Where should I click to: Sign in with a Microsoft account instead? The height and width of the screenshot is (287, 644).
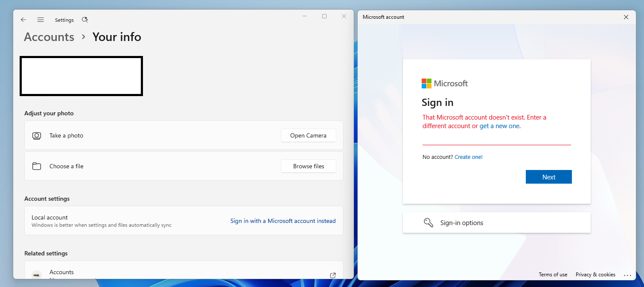pyautogui.click(x=283, y=221)
